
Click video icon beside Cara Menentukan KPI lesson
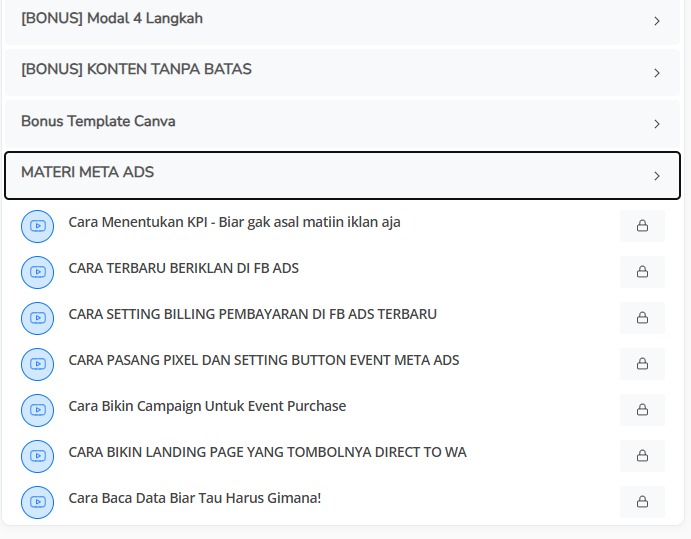(x=37, y=226)
